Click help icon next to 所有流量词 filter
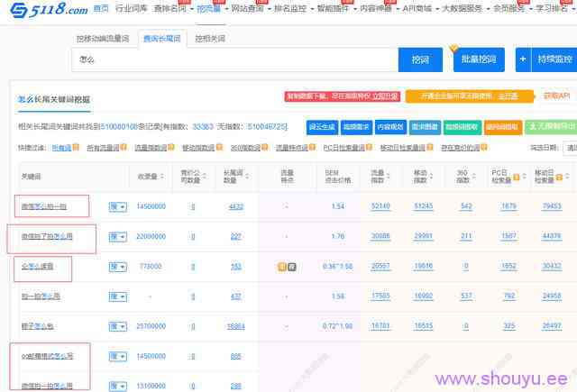 point(124,148)
